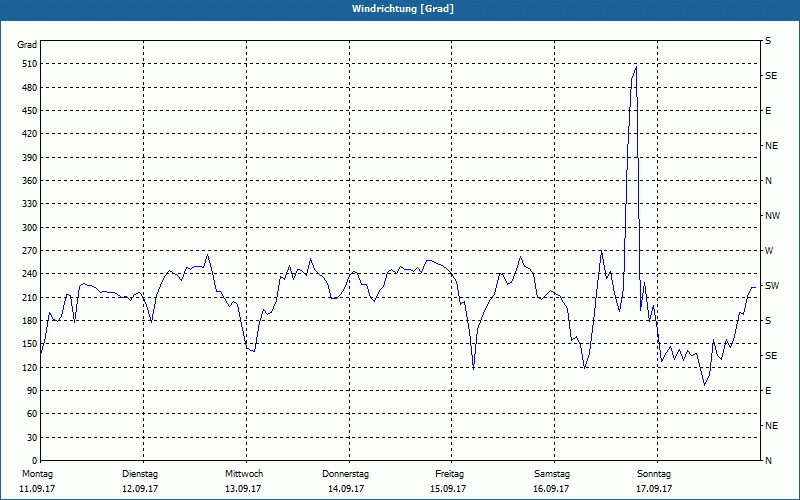Viewport: 800px width, 500px height.
Task: Click the 'N' compass label level with 360
Action: pos(768,181)
